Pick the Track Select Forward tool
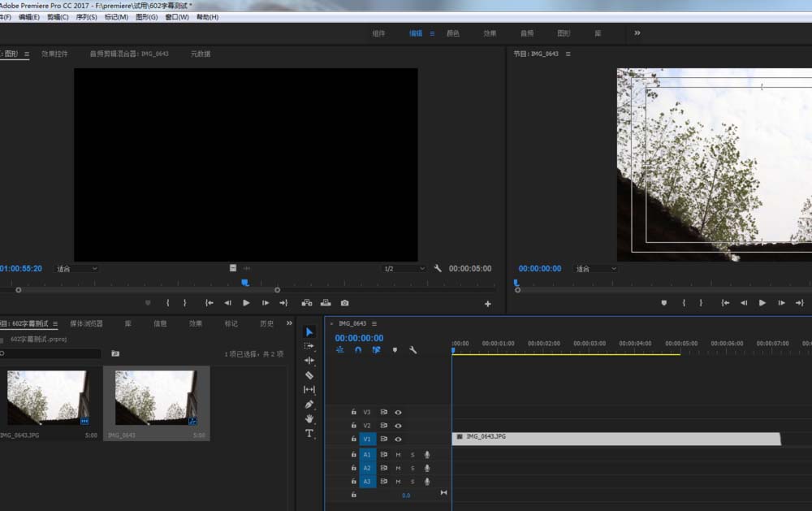 click(x=309, y=346)
